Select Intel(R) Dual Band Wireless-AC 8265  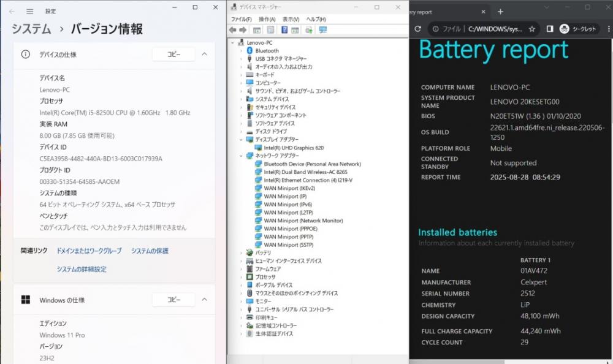305,172
